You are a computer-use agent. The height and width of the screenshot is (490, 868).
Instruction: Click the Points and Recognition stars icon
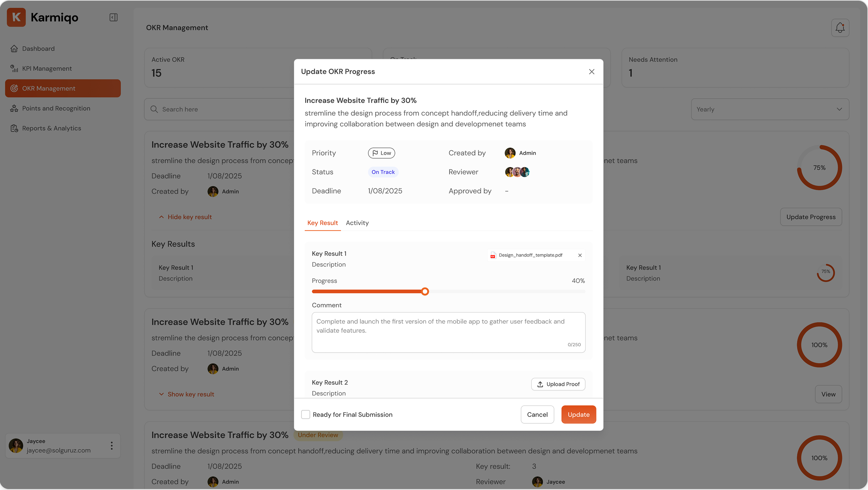[x=14, y=108]
